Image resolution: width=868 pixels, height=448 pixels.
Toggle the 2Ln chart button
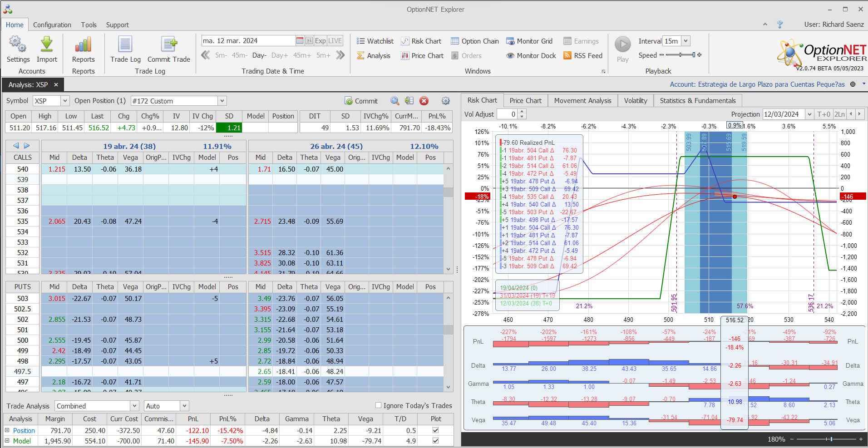click(840, 114)
